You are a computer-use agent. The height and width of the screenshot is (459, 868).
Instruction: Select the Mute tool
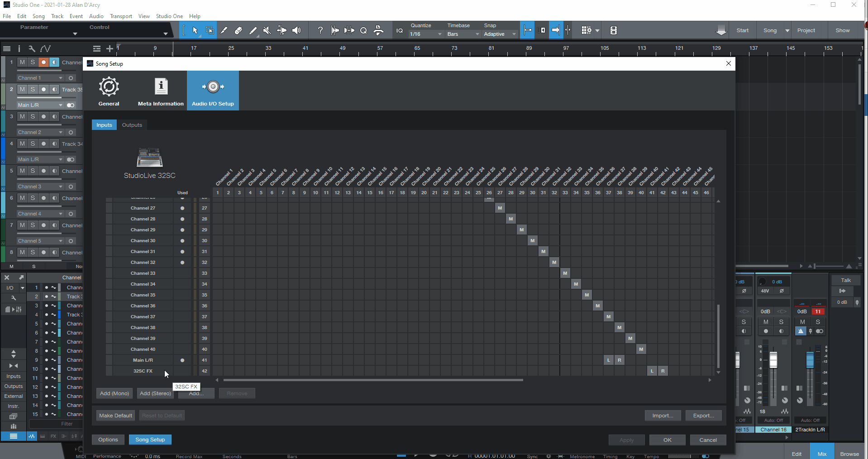(267, 30)
